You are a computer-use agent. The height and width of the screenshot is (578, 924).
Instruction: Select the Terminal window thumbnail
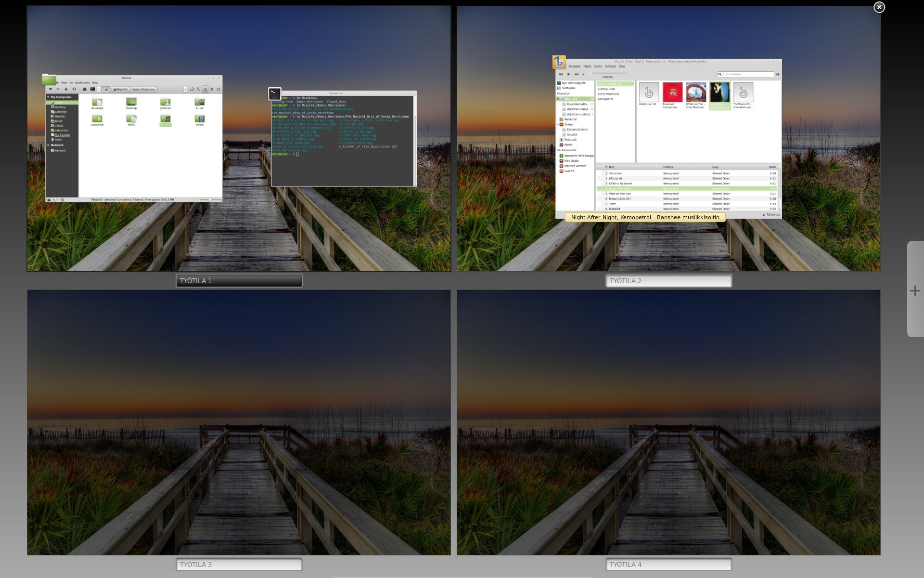click(x=343, y=140)
